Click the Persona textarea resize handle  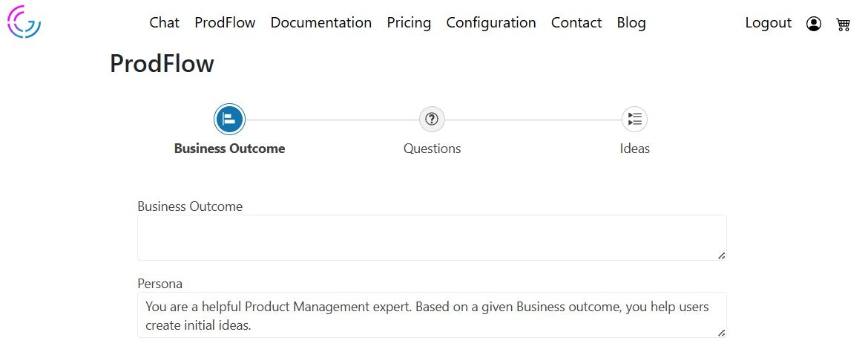(721, 333)
